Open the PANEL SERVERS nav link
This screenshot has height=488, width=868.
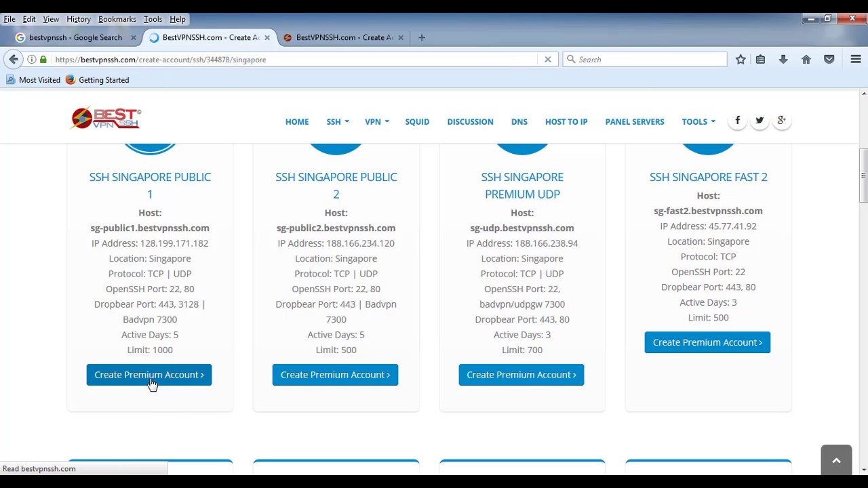tap(635, 122)
